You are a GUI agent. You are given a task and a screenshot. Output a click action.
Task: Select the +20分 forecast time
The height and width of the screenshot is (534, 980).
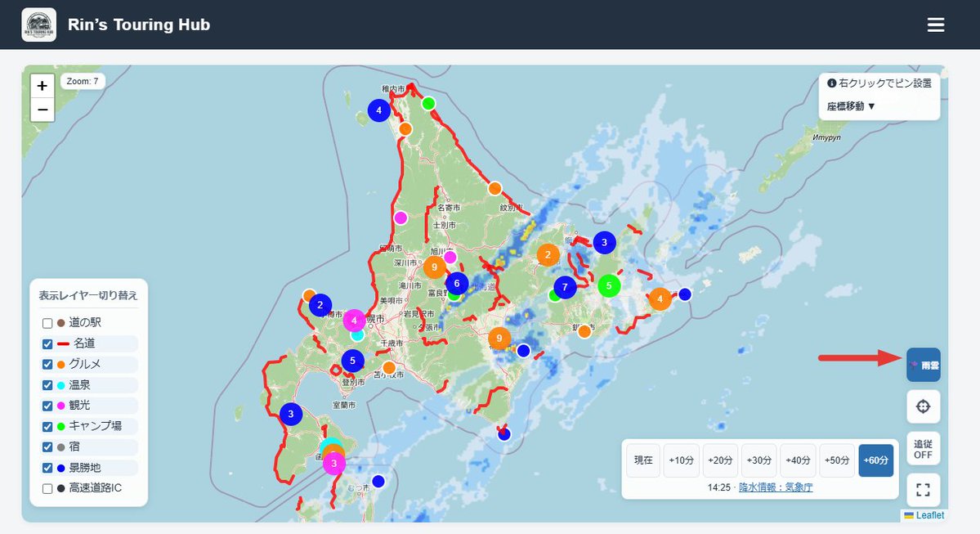720,460
